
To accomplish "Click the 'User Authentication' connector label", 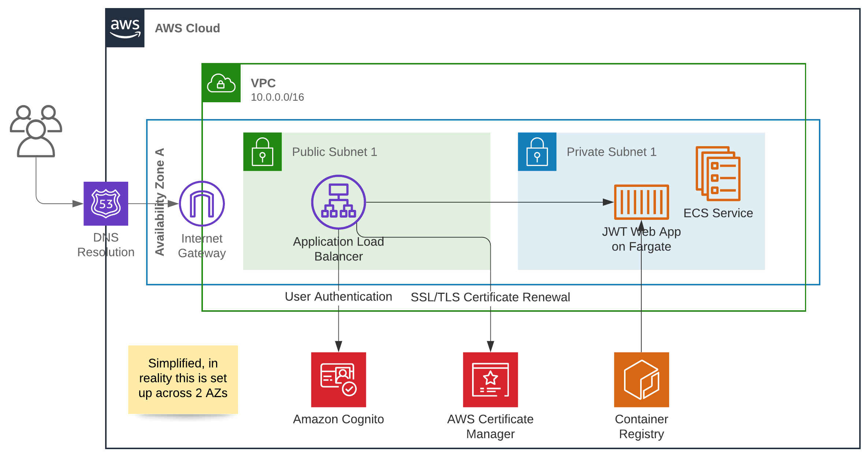I will coord(338,296).
